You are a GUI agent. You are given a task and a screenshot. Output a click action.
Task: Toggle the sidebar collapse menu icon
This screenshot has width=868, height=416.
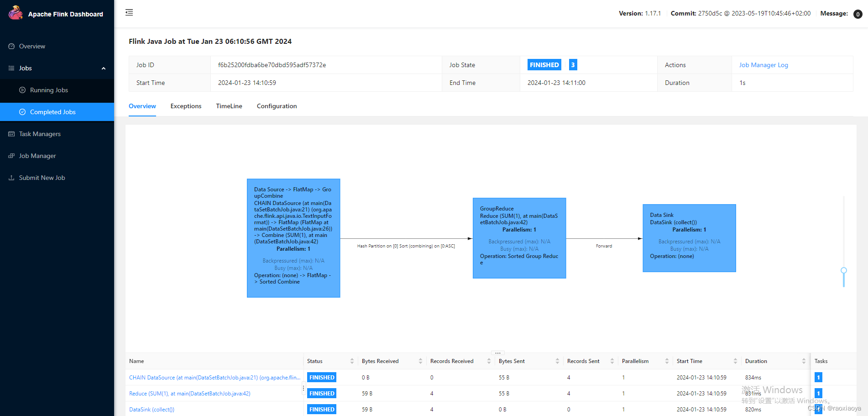pos(129,12)
